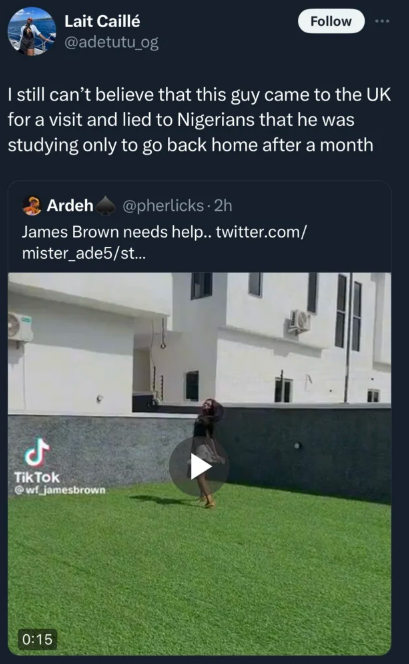Select the main tweet text about the UK visit
This screenshot has width=409, height=664.
(x=199, y=120)
